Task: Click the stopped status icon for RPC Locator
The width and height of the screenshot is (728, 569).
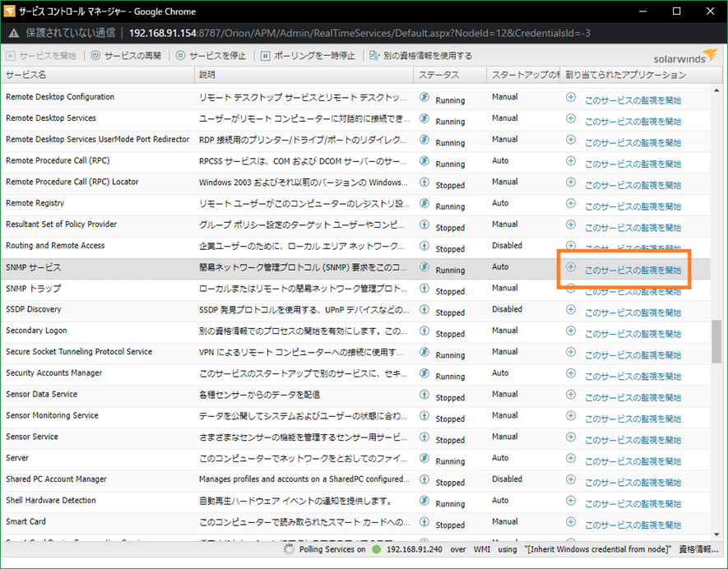Action: pyautogui.click(x=424, y=182)
